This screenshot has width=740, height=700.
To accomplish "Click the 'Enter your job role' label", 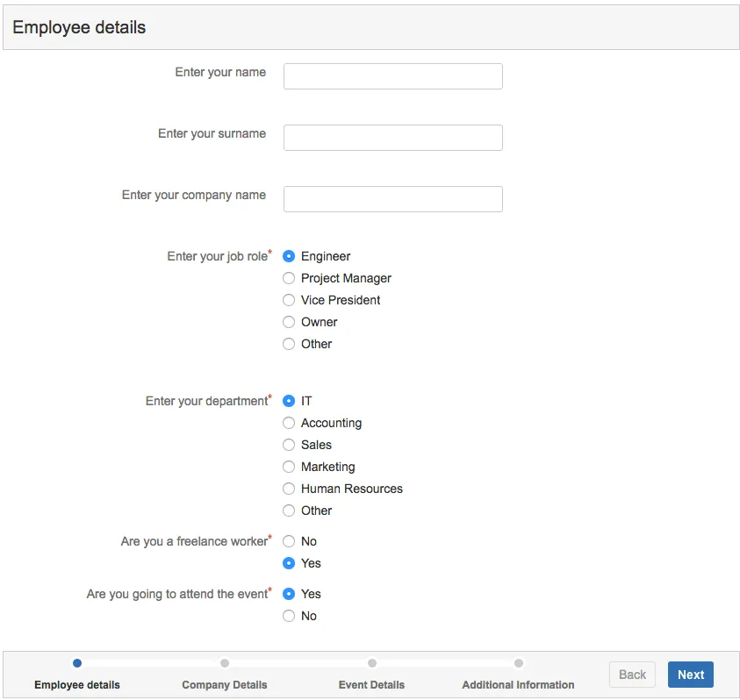I will pos(219,255).
